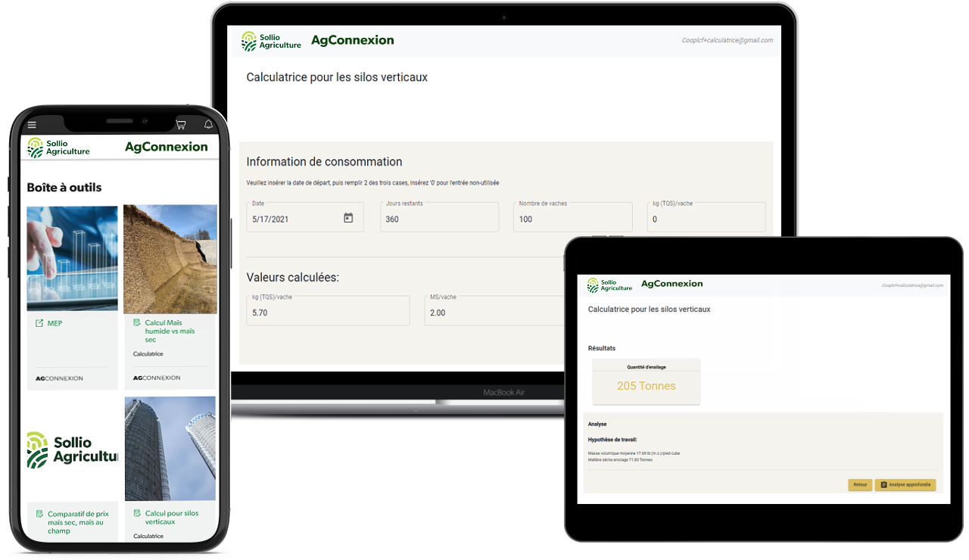
Task: Click the Retour button on the tablet
Action: coord(860,484)
